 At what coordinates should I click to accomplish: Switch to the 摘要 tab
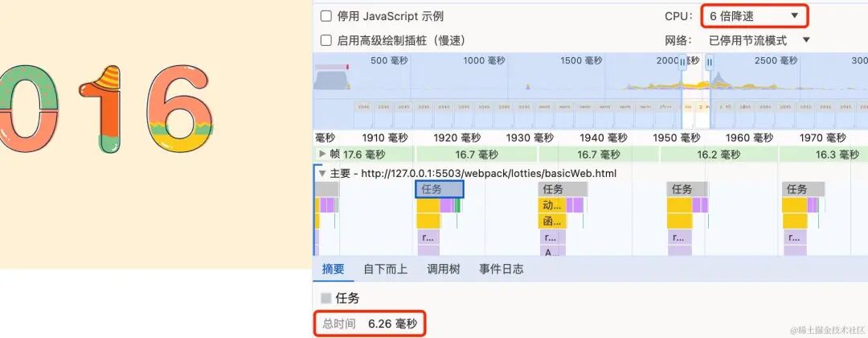334,270
